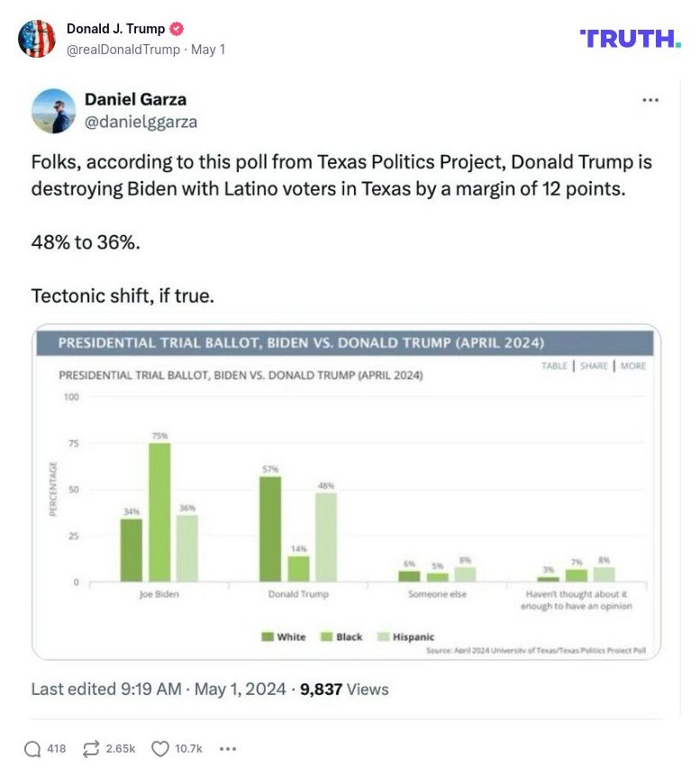This screenshot has height=776, width=700.
Task: Open reply comments on Trump's post
Action: [x=34, y=747]
